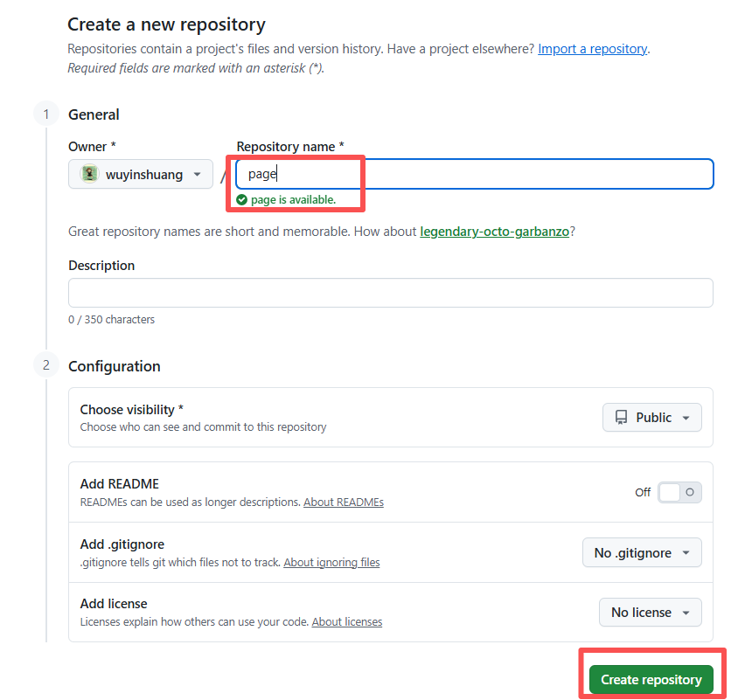
Task: Expand the Public visibility dropdown
Action: (651, 418)
